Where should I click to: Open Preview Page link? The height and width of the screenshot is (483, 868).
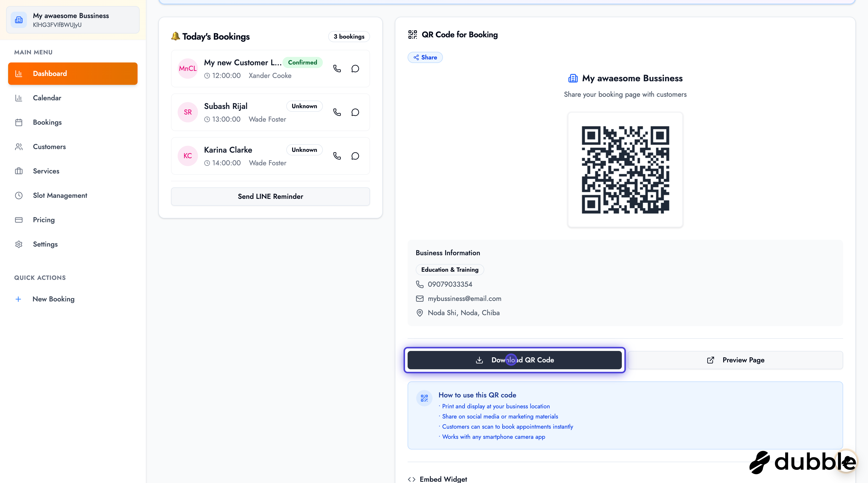click(735, 360)
